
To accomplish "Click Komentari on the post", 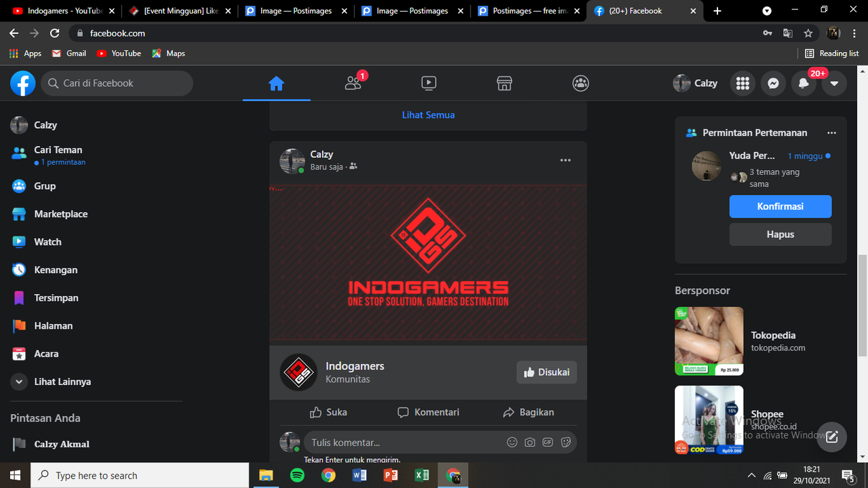I will [x=428, y=412].
